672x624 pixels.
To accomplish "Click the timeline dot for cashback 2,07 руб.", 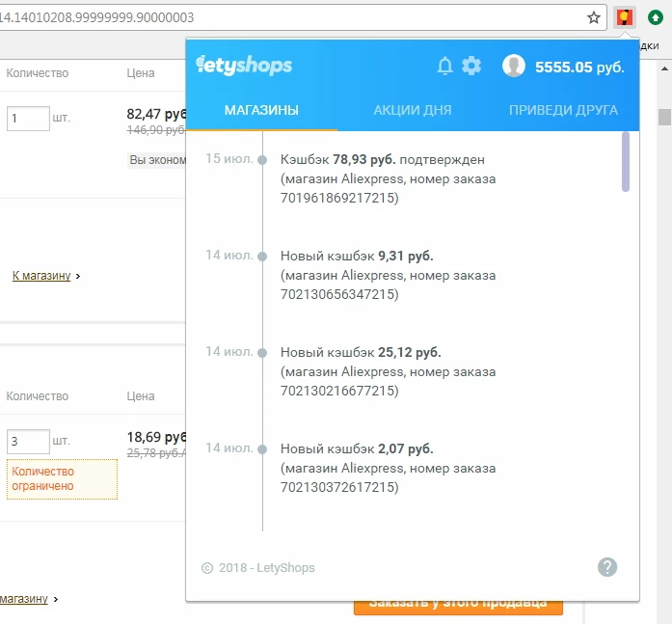I will pyautogui.click(x=262, y=449).
